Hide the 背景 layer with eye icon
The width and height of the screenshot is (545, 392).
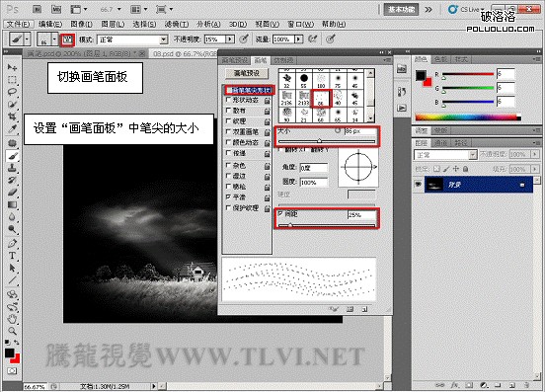pyautogui.click(x=419, y=185)
